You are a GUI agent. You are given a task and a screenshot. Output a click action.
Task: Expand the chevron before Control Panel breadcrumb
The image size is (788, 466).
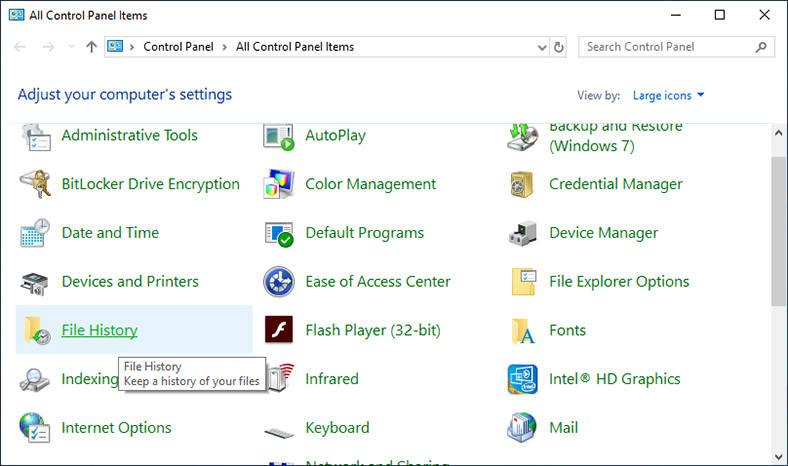coord(132,47)
